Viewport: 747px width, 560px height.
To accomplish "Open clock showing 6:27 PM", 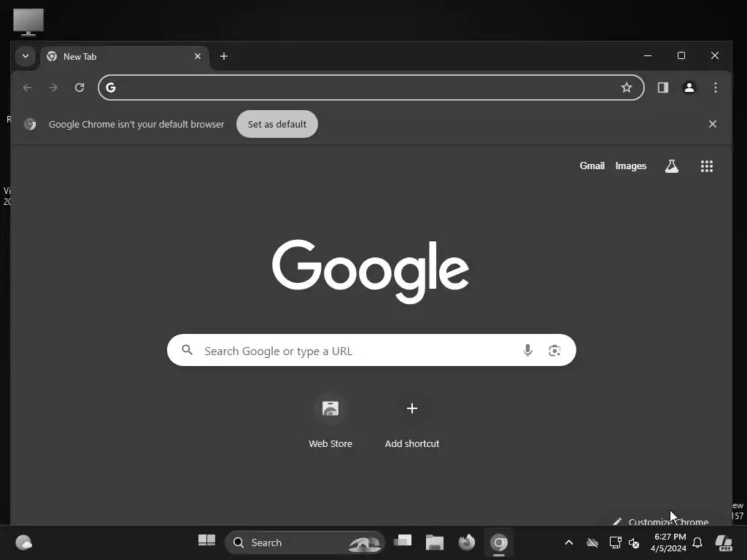I will [x=669, y=542].
